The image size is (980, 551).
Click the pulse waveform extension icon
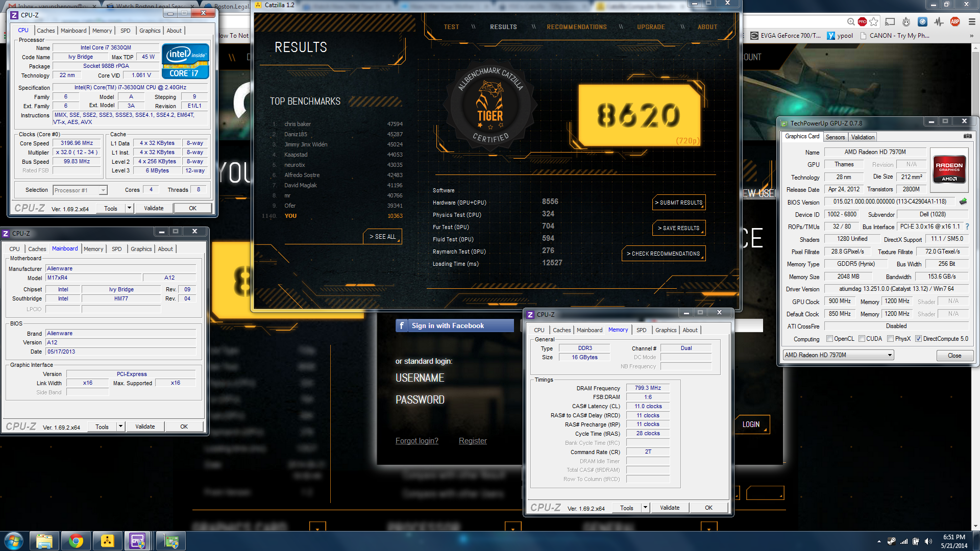tap(939, 21)
